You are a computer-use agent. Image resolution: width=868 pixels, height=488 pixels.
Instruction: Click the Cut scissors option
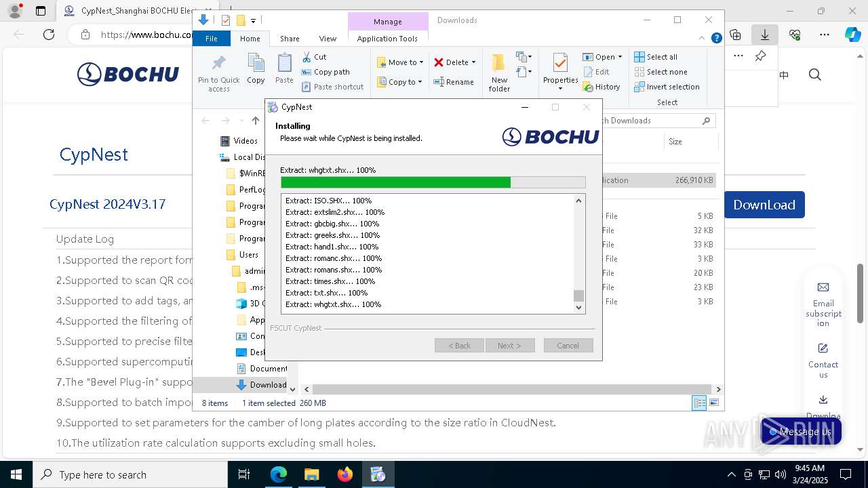click(x=314, y=57)
